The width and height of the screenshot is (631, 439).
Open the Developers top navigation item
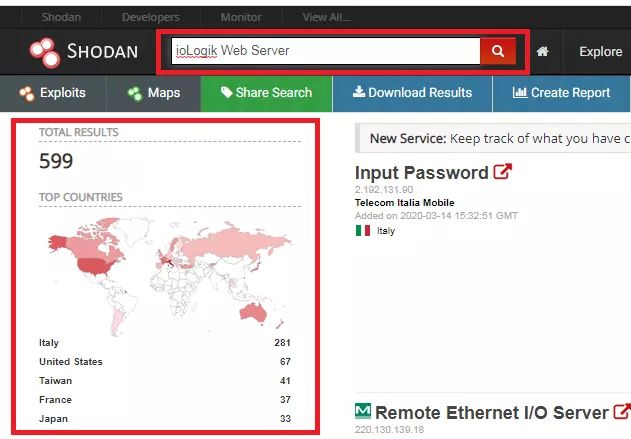151,17
